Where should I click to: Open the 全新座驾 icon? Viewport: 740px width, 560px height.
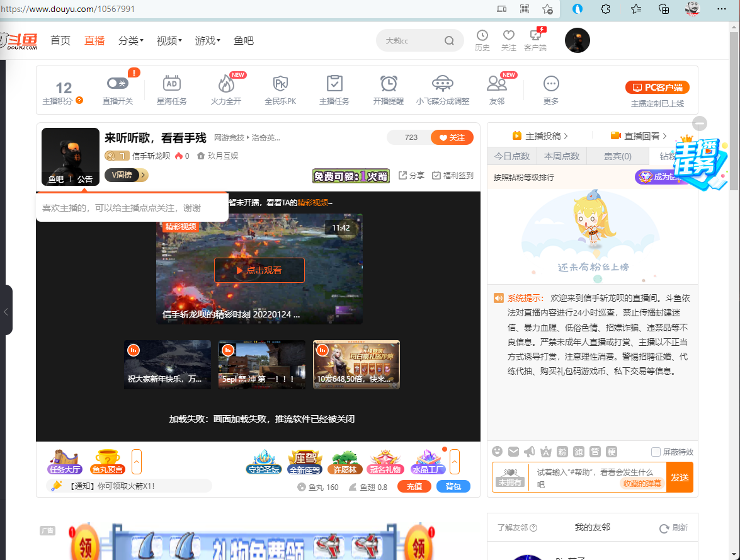click(305, 462)
